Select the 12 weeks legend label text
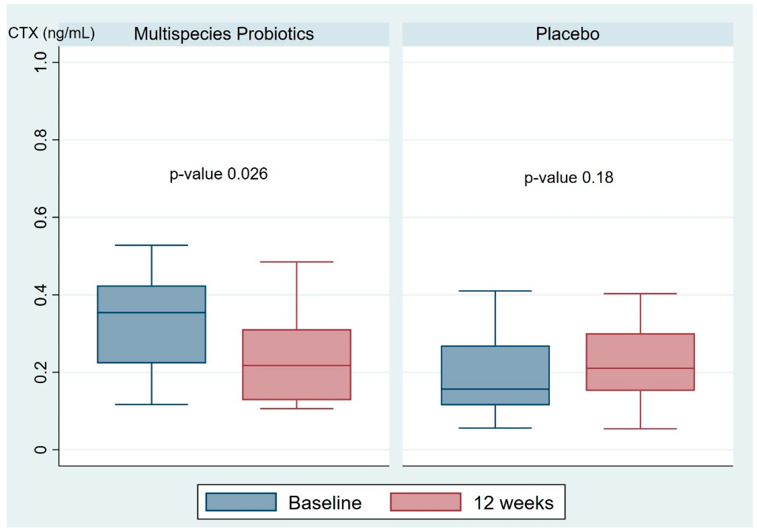Image resolution: width=757 pixels, height=532 pixels. point(513,503)
